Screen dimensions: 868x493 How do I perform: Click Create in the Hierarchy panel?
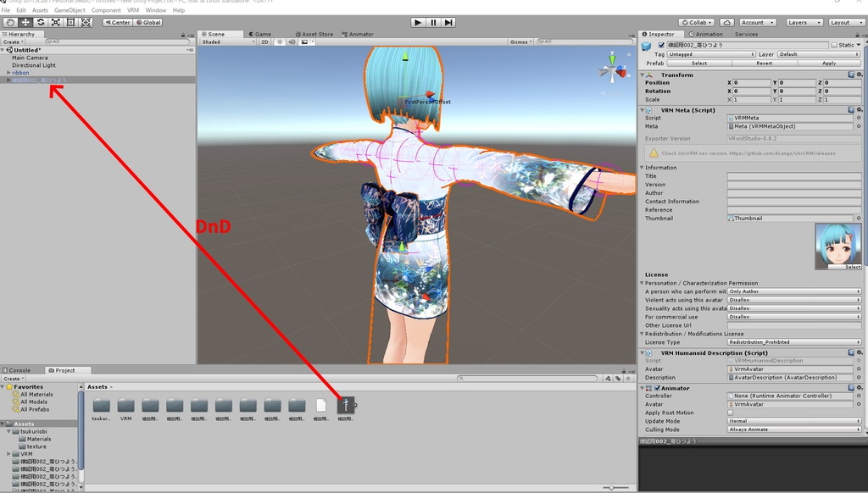pos(12,42)
